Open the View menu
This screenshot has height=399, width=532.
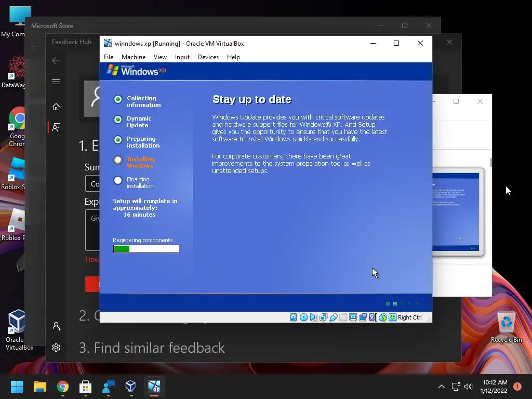point(160,57)
